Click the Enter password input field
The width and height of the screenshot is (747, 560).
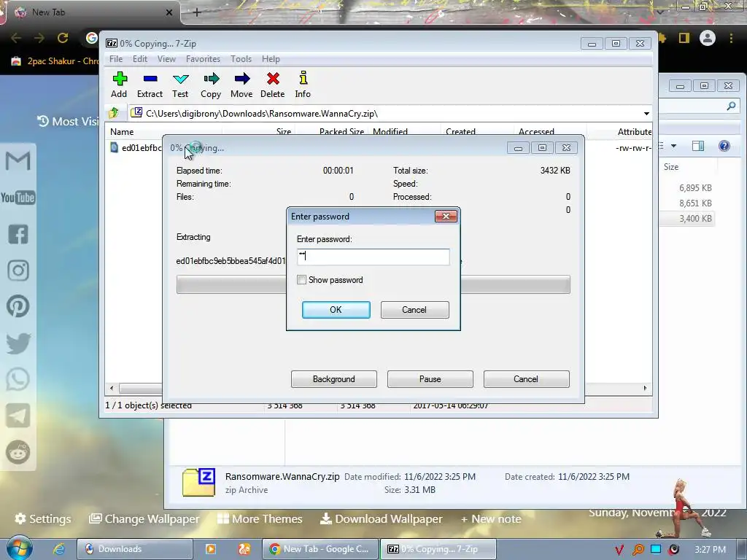(373, 257)
